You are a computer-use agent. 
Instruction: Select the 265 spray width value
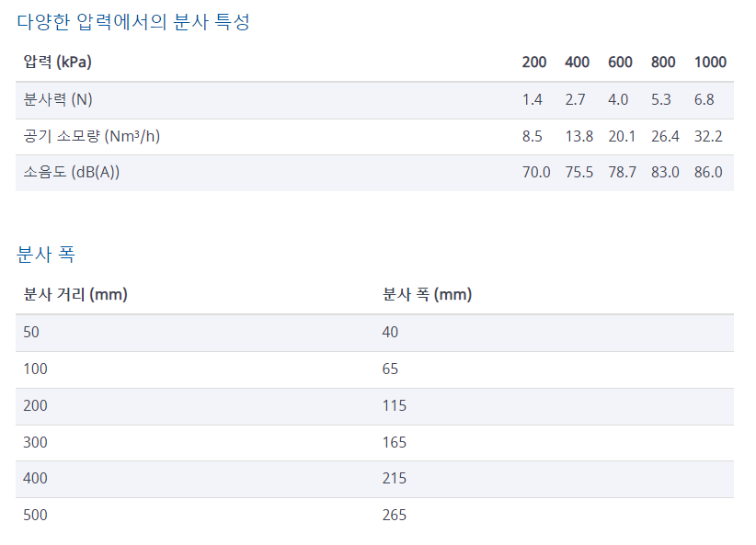tap(394, 516)
